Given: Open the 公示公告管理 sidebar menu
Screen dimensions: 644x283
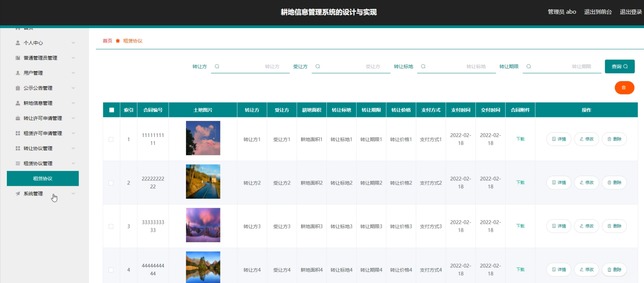Looking at the screenshot, I should pos(43,88).
